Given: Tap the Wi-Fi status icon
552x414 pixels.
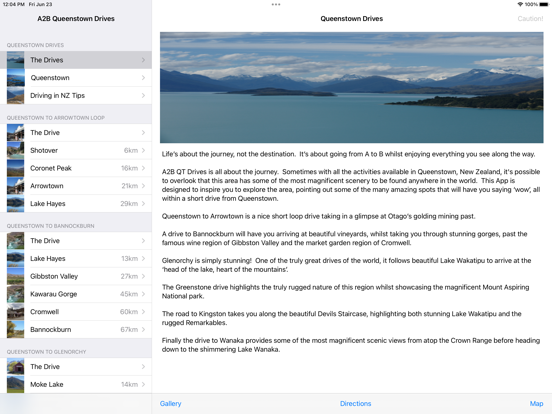Looking at the screenshot, I should click(520, 5).
